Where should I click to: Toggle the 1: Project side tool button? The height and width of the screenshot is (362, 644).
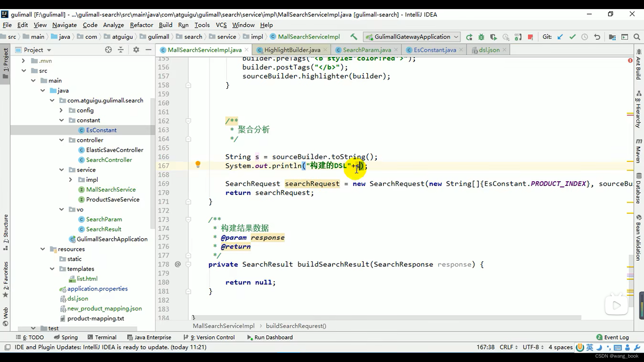point(5,63)
